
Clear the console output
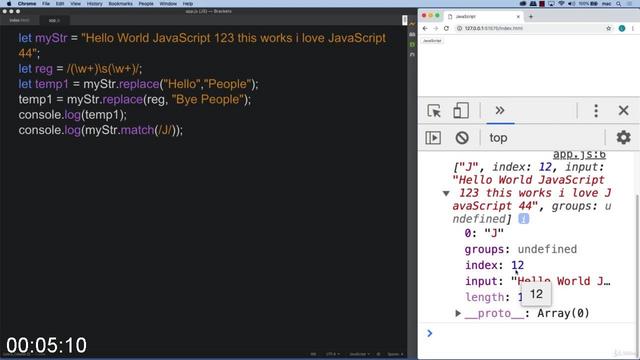[462, 138]
